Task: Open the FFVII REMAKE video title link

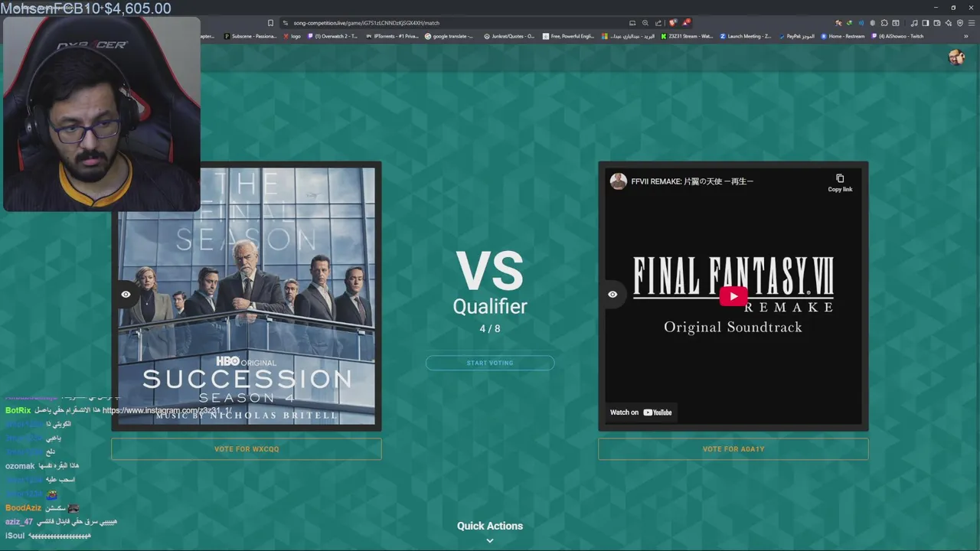Action: pyautogui.click(x=692, y=181)
